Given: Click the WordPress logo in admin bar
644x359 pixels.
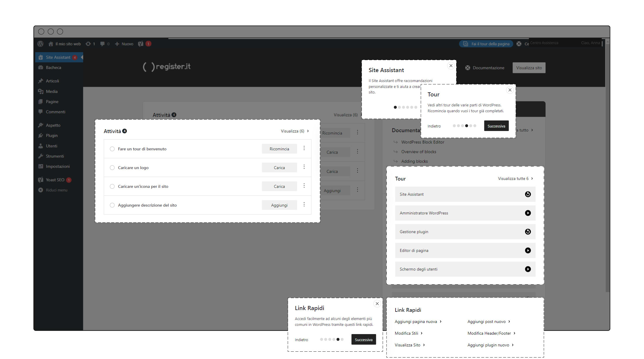Looking at the screenshot, I should tap(40, 44).
